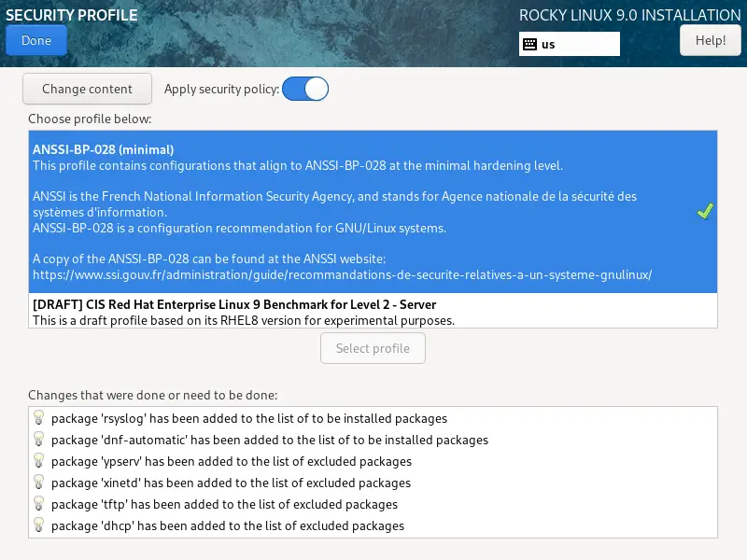The width and height of the screenshot is (747, 560).
Task: Click the keyboard icon beside us
Action: [529, 44]
